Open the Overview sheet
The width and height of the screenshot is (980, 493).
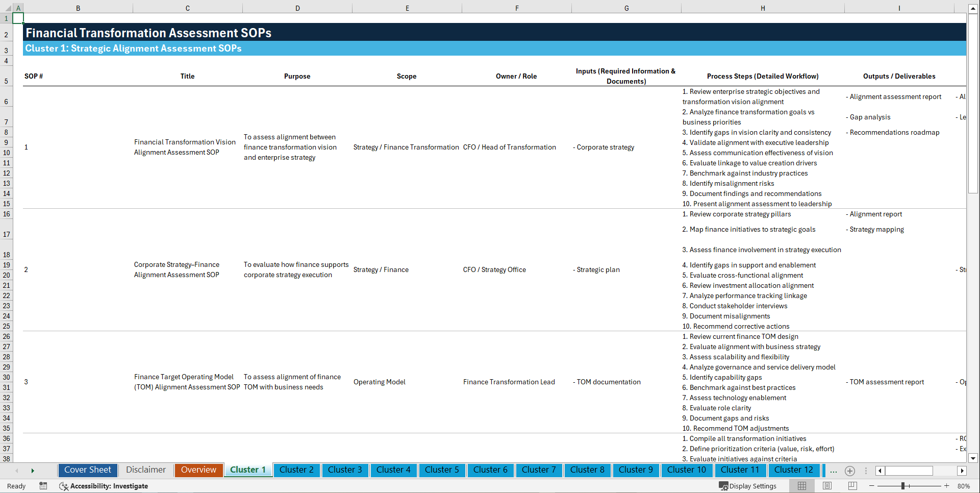[198, 470]
